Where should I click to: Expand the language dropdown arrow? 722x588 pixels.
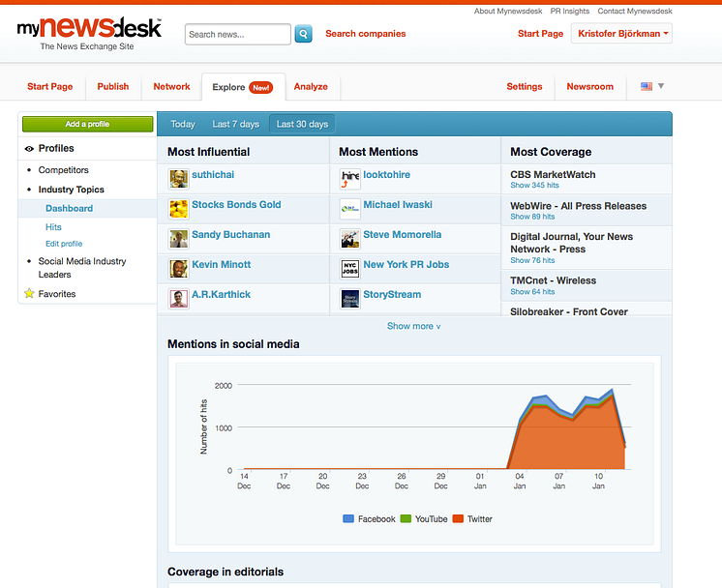click(661, 86)
